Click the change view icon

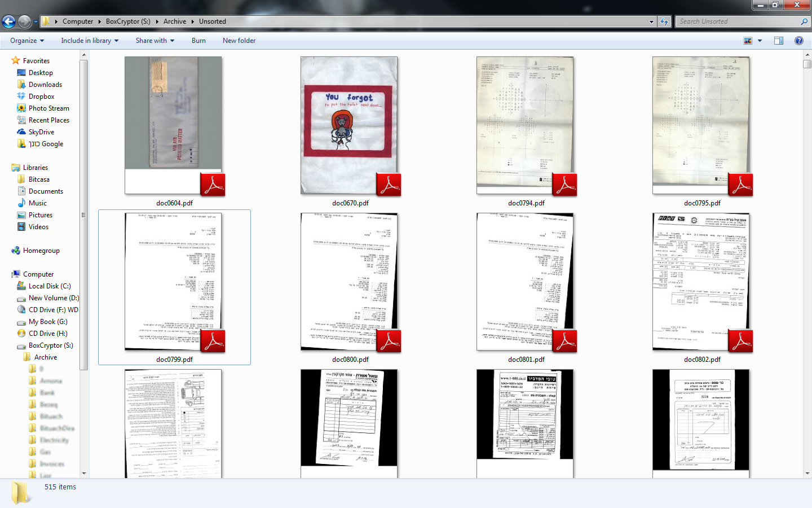click(x=748, y=41)
